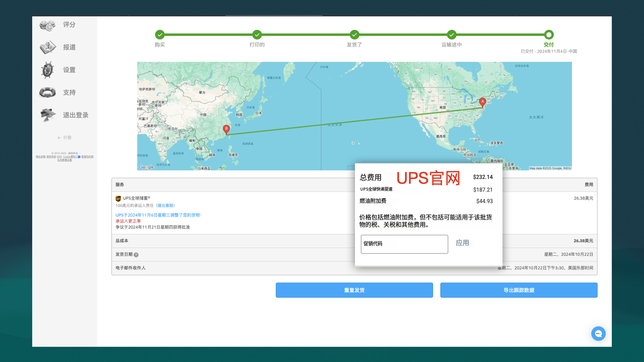Viewport: 644px width, 362px height.
Task: Open the 评分 coins icon
Action: coord(47,25)
